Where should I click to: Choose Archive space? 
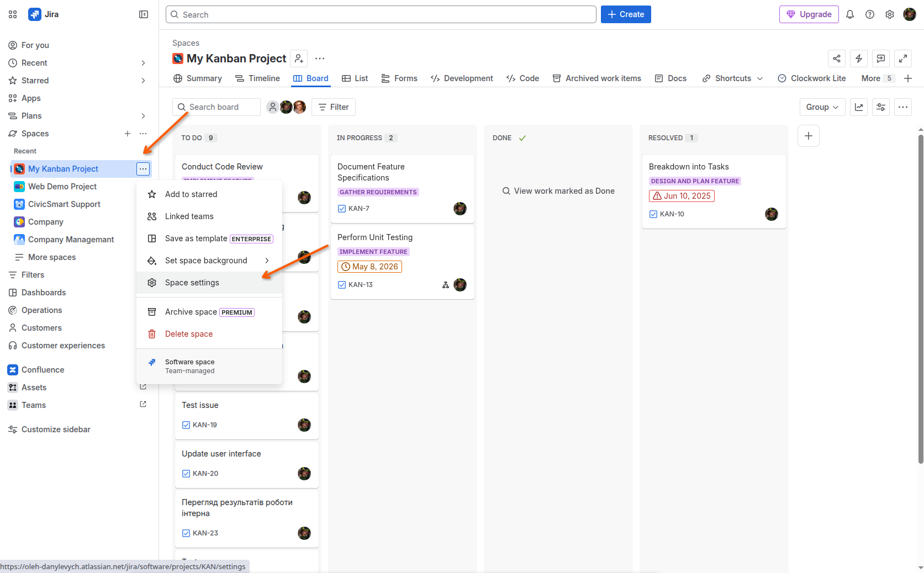click(209, 312)
